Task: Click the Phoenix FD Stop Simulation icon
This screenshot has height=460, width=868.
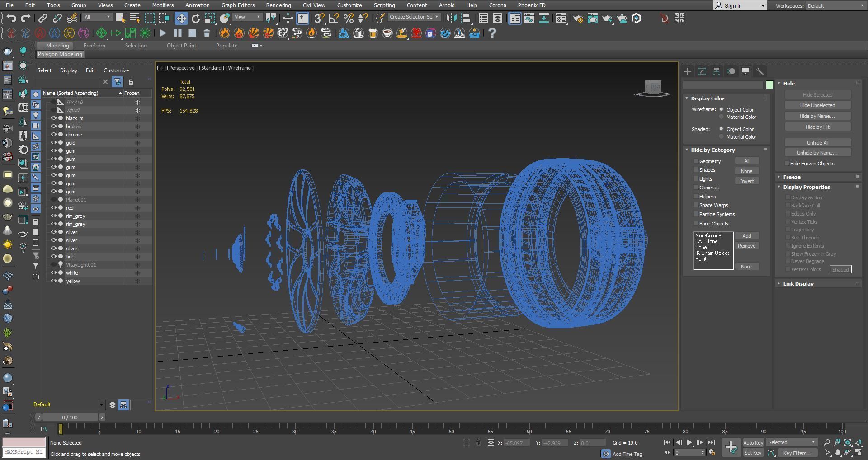Action: pyautogui.click(x=192, y=33)
